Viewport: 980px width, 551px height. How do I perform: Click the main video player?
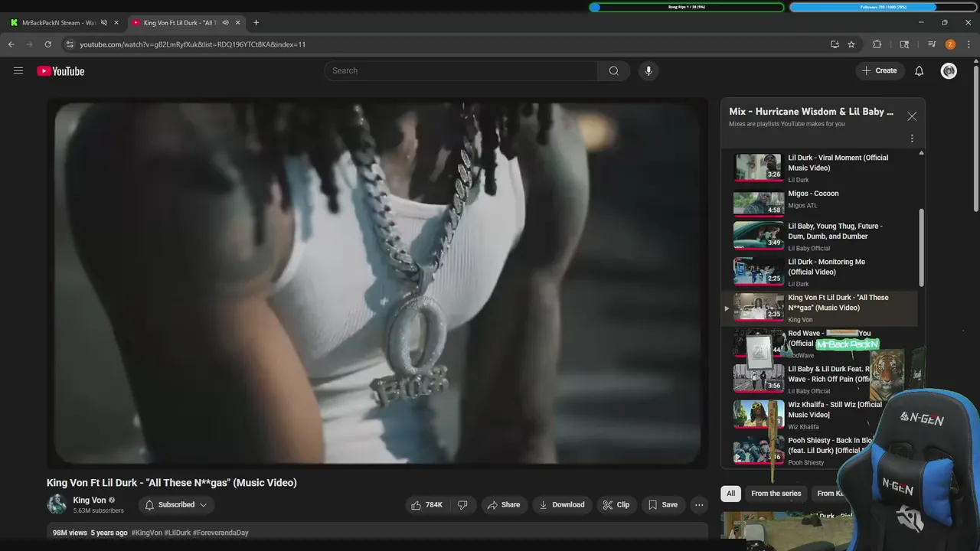tap(377, 282)
